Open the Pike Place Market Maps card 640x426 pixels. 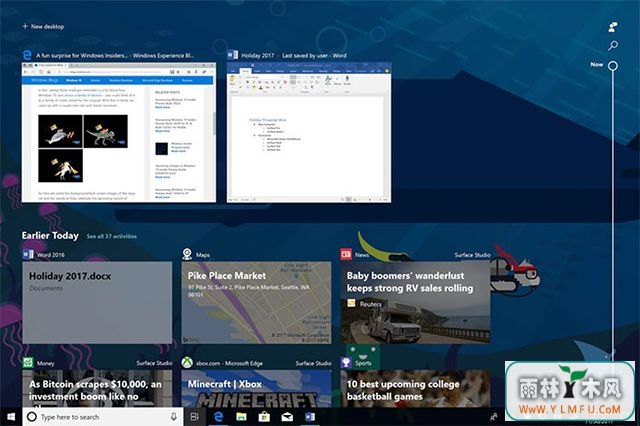click(x=256, y=302)
